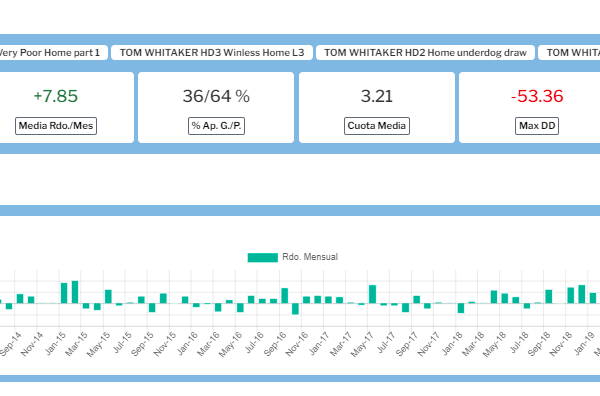Viewport: 600px width, 396px height.
Task: Click the Jan-19 axis label
Action: pos(584,344)
